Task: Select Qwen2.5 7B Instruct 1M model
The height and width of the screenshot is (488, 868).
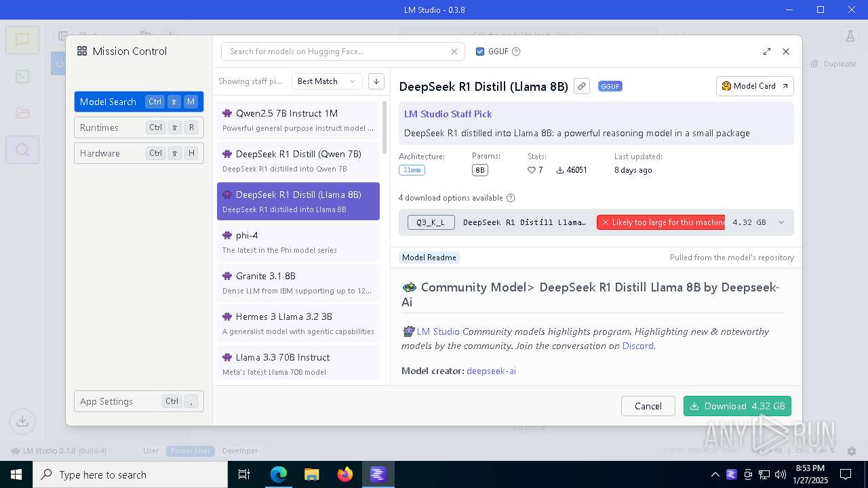Action: 298,120
